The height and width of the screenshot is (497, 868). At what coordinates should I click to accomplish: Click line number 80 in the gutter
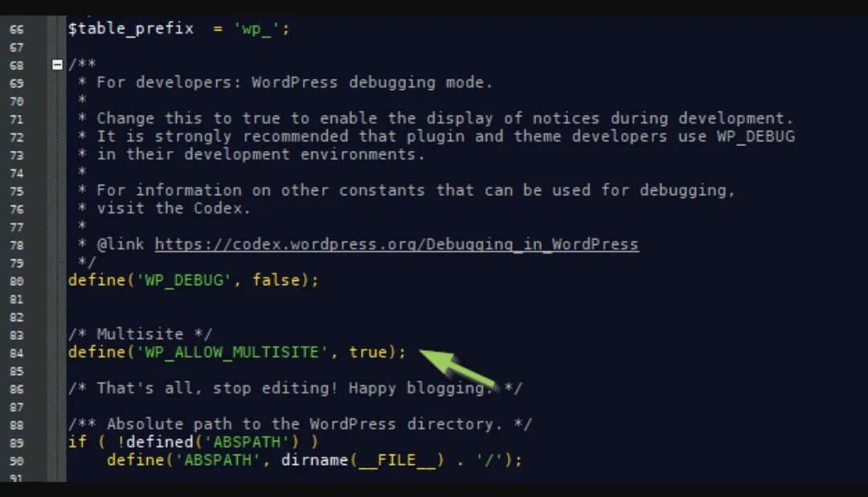click(x=17, y=281)
